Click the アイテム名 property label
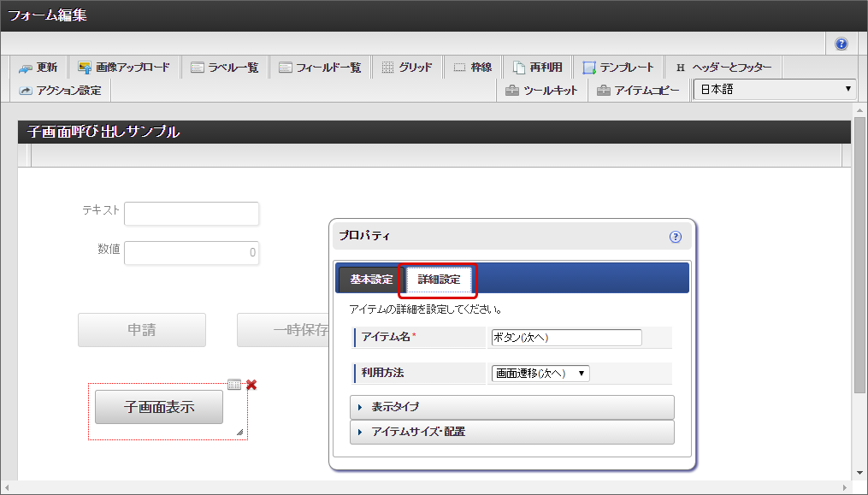Screen dimensions: 868x495 point(386,337)
